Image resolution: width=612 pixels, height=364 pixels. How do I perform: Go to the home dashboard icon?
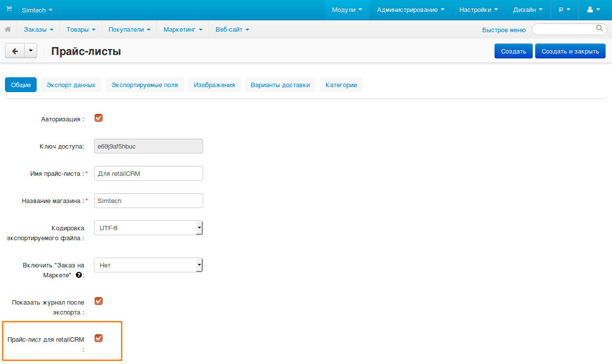point(8,30)
